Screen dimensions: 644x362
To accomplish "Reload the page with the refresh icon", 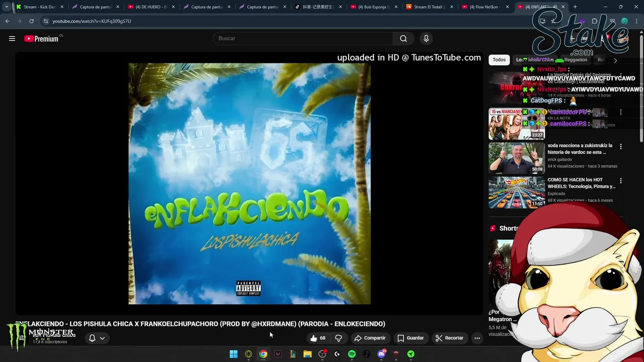I will (x=31, y=21).
